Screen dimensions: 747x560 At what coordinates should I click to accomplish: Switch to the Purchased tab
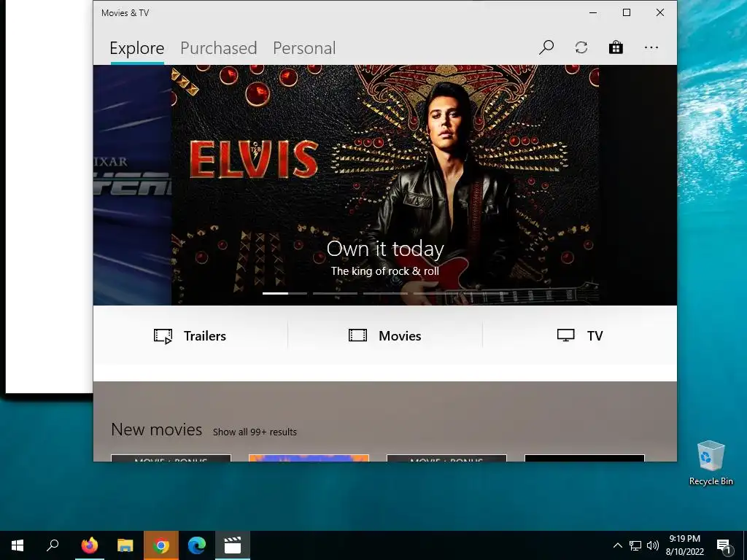pos(219,48)
